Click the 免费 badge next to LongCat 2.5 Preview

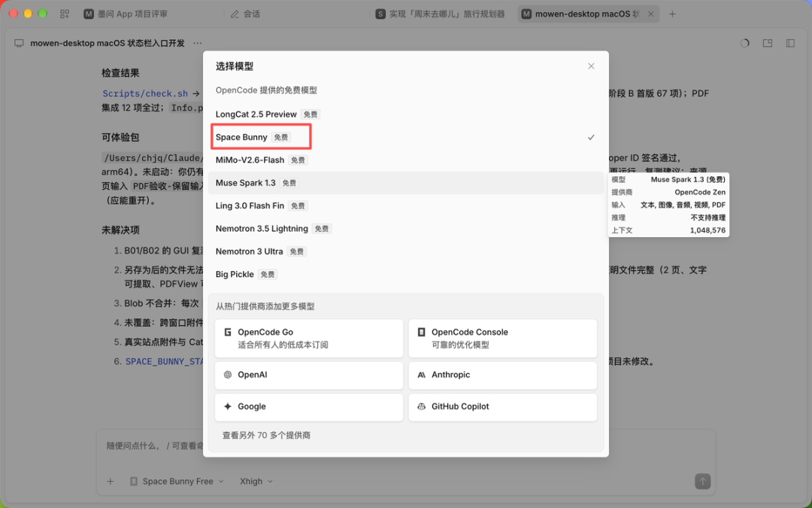(x=311, y=114)
